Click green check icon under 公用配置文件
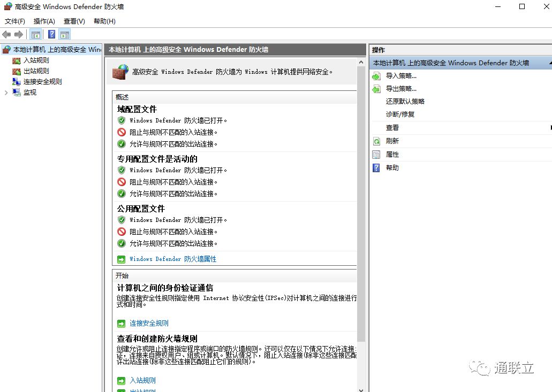The height and width of the screenshot is (392, 552). [x=122, y=243]
